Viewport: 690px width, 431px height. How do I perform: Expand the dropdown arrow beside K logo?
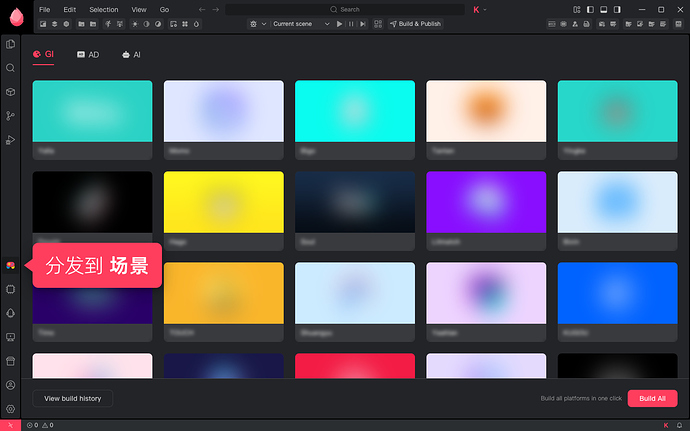(x=485, y=9)
